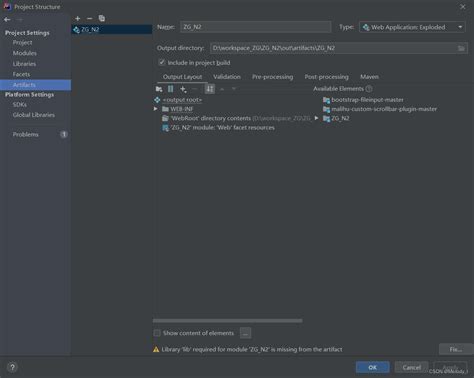Open the Maven tab

point(369,77)
